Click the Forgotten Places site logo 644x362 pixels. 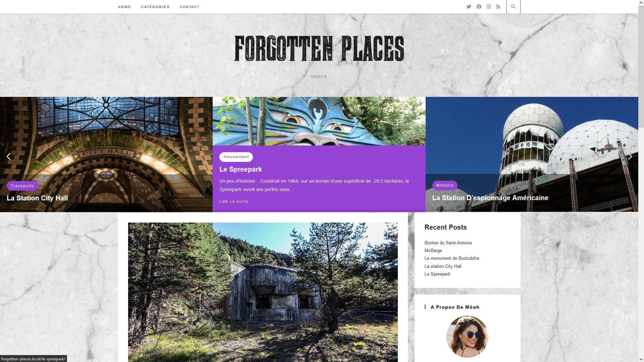(319, 49)
